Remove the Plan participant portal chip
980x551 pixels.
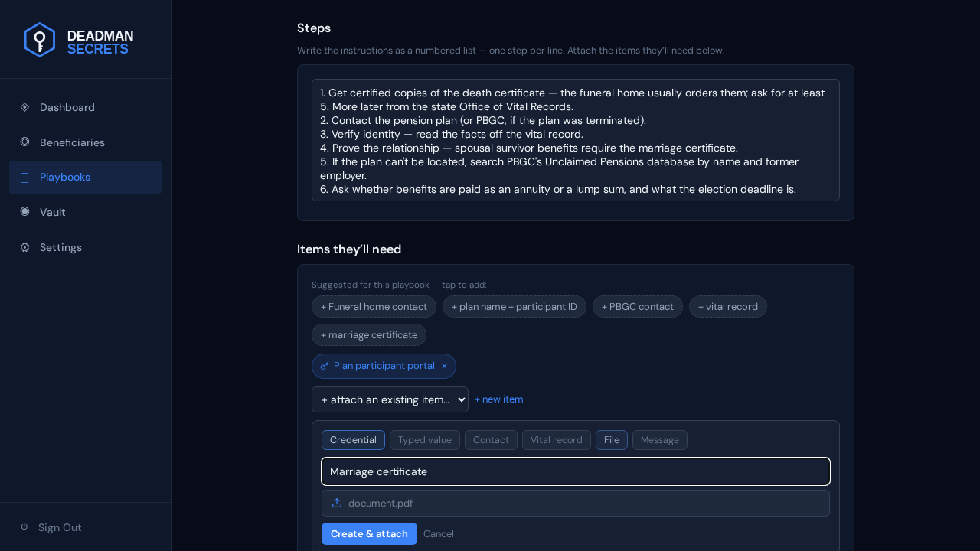coord(444,366)
